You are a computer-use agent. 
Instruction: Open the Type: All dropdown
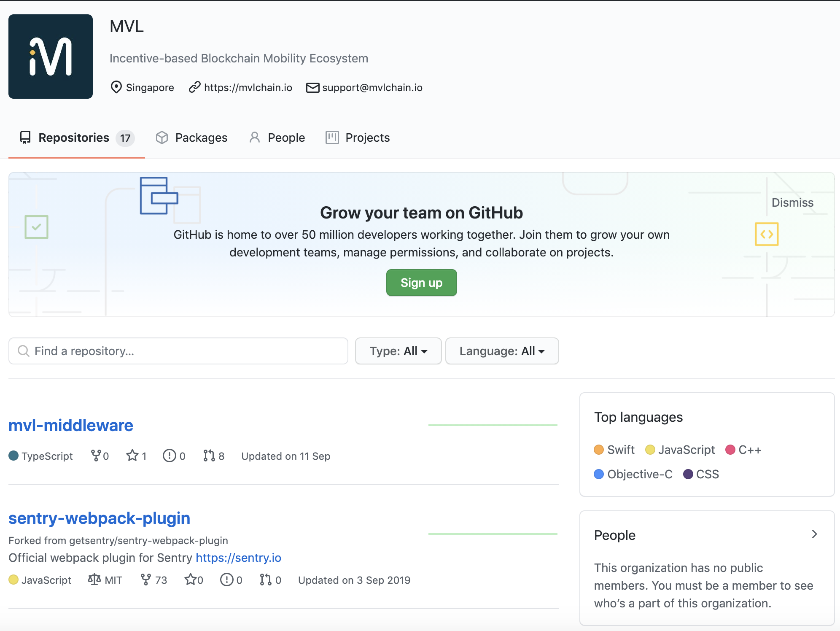point(398,351)
